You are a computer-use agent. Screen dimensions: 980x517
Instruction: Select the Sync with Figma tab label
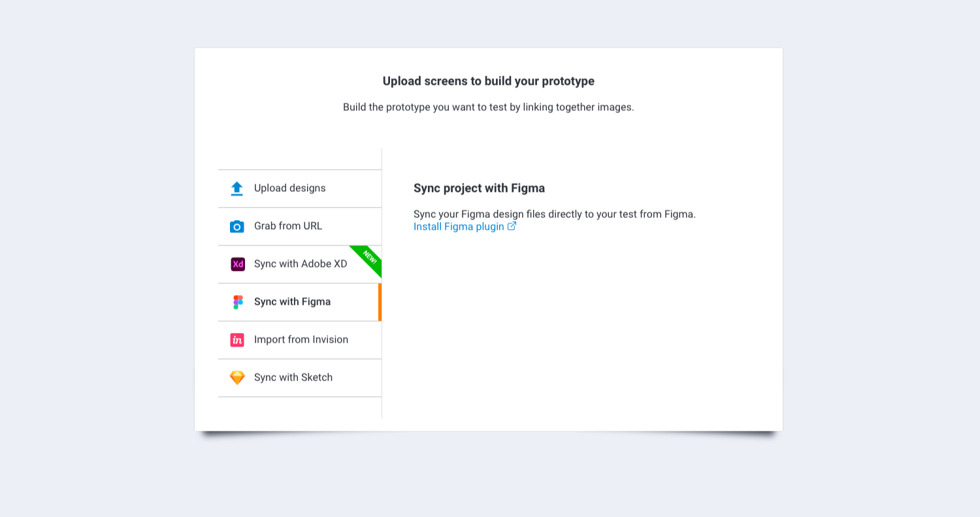pos(292,302)
